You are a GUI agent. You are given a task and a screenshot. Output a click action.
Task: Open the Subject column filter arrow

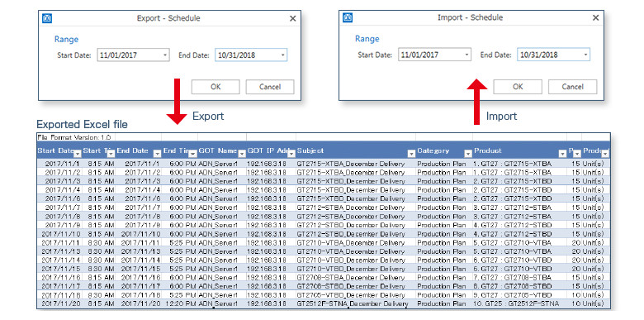click(411, 154)
